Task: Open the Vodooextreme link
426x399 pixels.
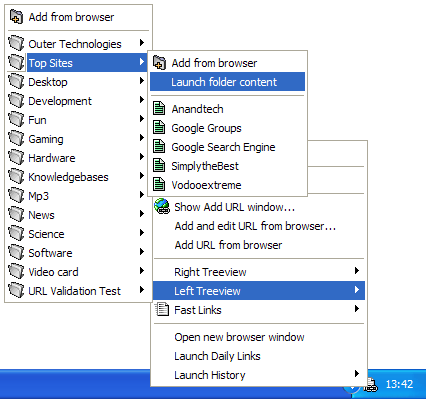Action: tap(227, 185)
